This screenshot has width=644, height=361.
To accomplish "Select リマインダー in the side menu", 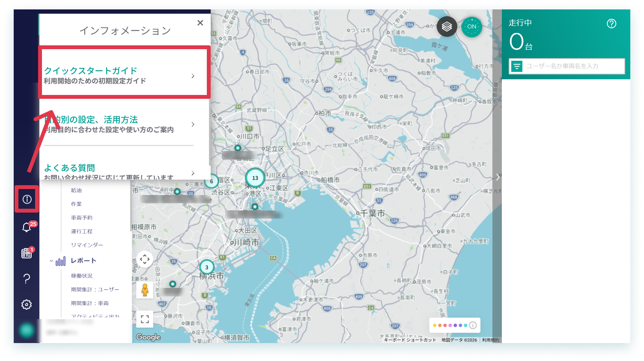I will (x=87, y=245).
